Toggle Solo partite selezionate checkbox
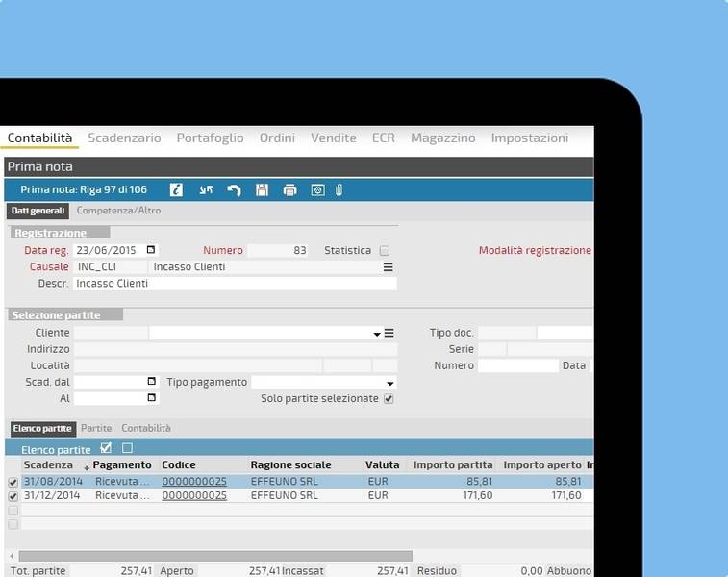728x577 pixels. (389, 399)
